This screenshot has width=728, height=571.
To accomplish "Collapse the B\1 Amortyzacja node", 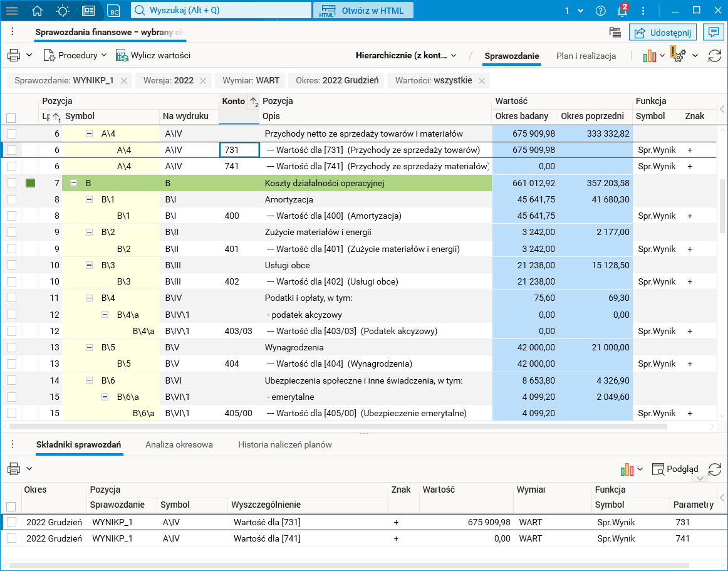I will tap(89, 200).
